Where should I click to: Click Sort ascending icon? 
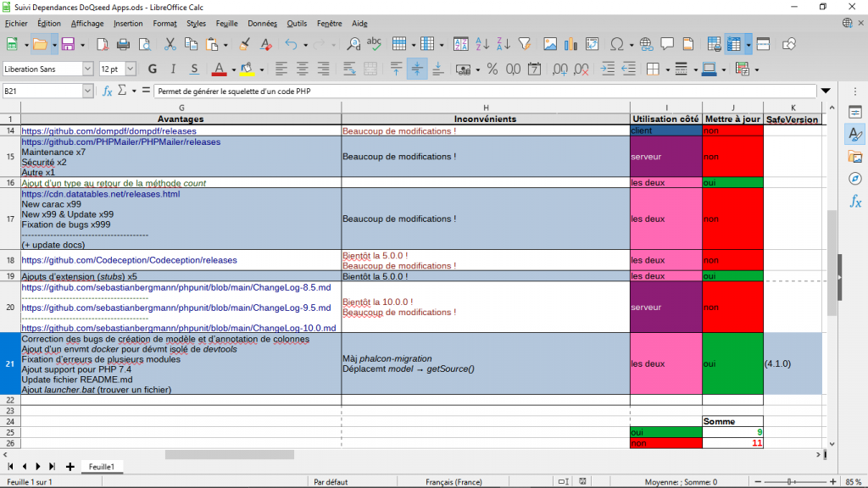click(482, 44)
